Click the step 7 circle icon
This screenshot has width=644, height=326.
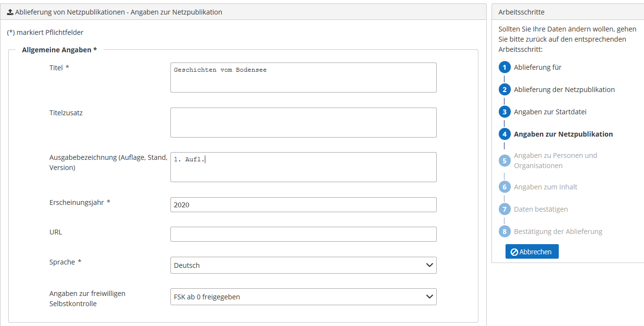[x=505, y=209]
